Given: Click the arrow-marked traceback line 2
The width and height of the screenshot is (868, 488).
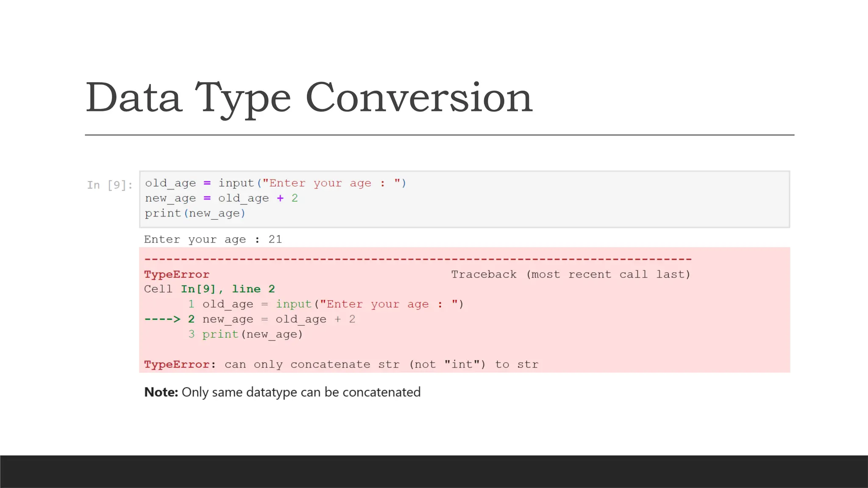Looking at the screenshot, I should 250,319.
